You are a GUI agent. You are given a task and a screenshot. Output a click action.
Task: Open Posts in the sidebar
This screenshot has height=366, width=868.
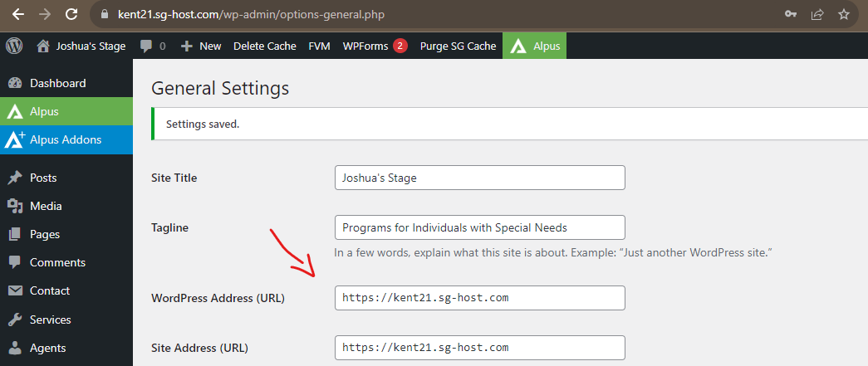click(43, 178)
